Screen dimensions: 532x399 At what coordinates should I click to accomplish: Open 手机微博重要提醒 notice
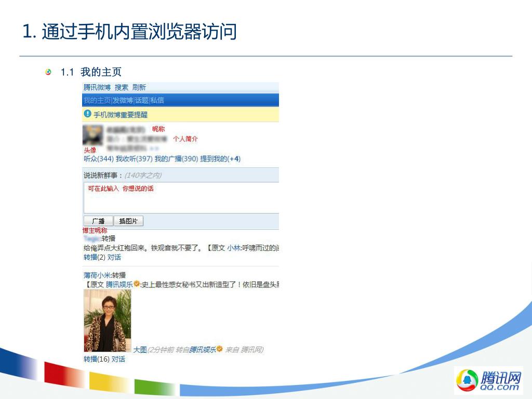[x=121, y=115]
